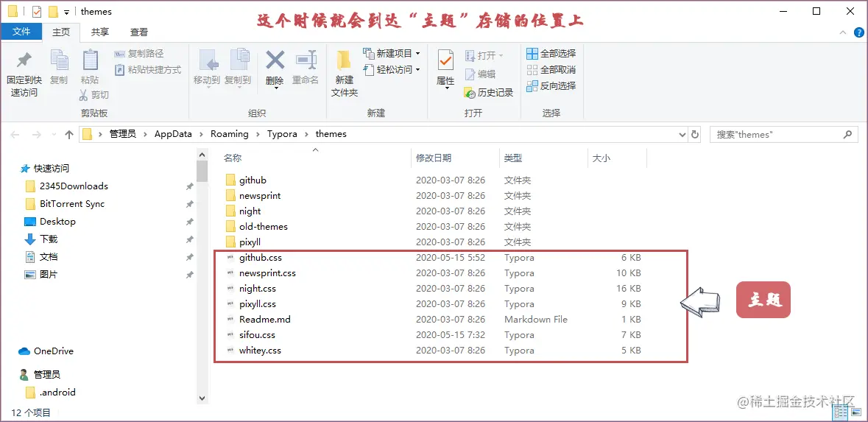Open Desktop in the sidebar
Viewport: 868px width, 422px height.
point(50,222)
